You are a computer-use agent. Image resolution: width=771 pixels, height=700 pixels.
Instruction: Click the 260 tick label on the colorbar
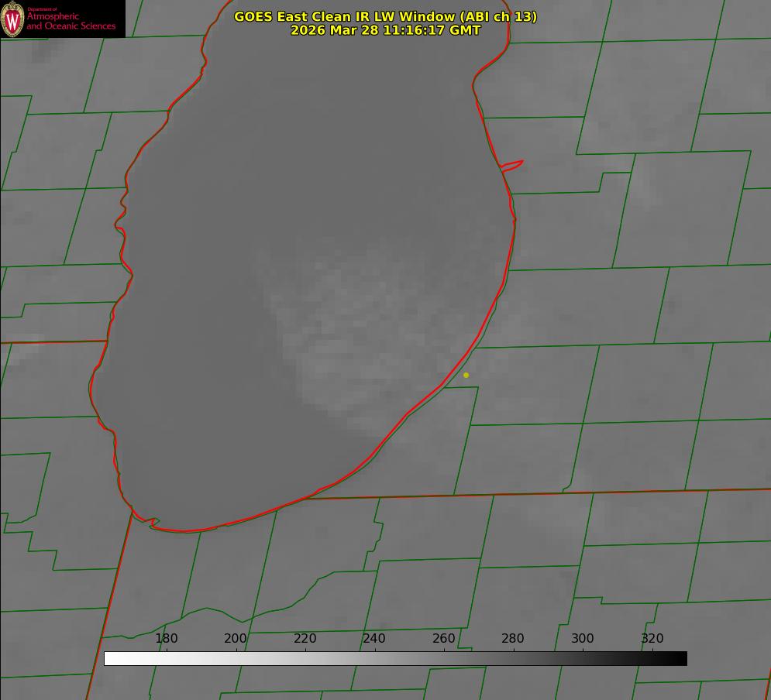coord(443,638)
